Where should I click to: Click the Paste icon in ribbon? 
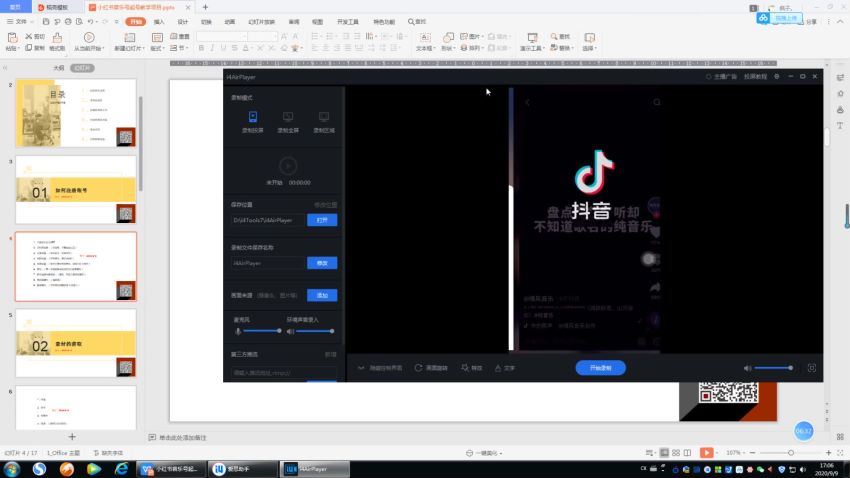[12, 38]
